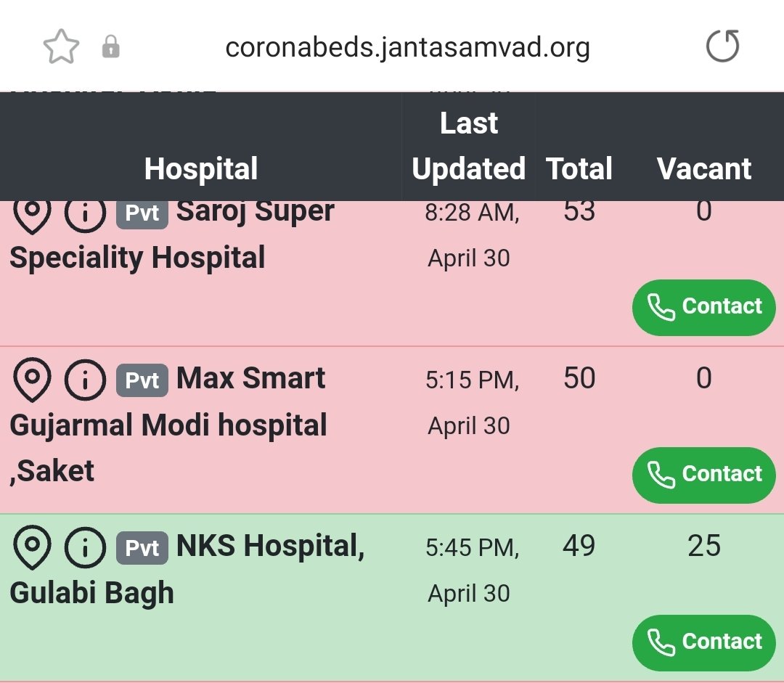Bookmark page with the star icon
The height and width of the screenshot is (683, 784).
coord(61,46)
